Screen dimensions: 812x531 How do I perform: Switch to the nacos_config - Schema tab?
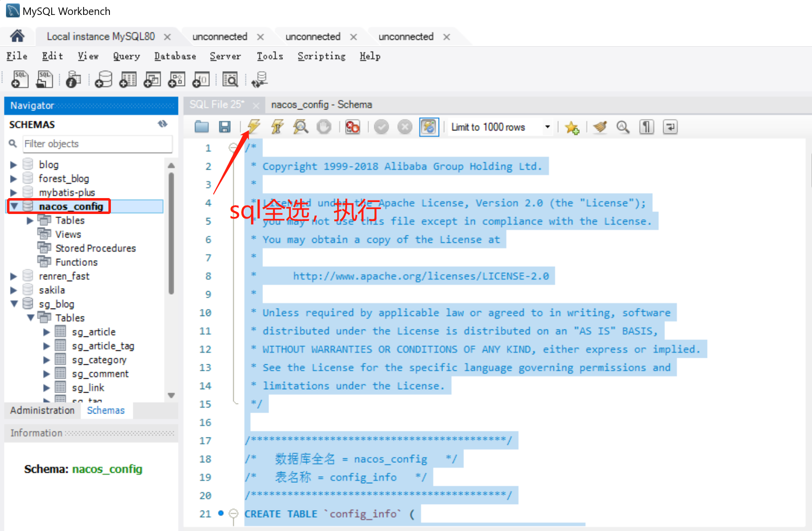coord(321,105)
